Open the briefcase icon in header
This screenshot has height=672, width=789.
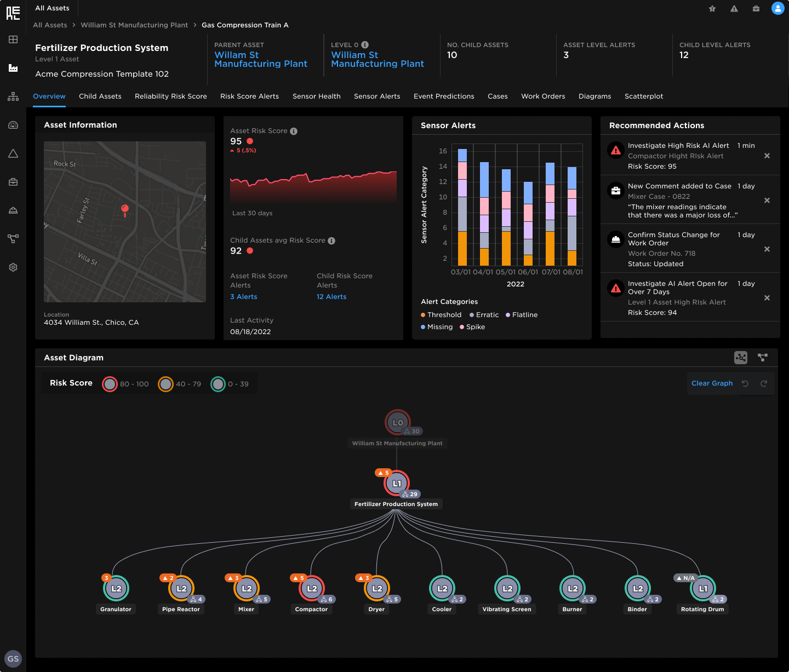pos(756,8)
